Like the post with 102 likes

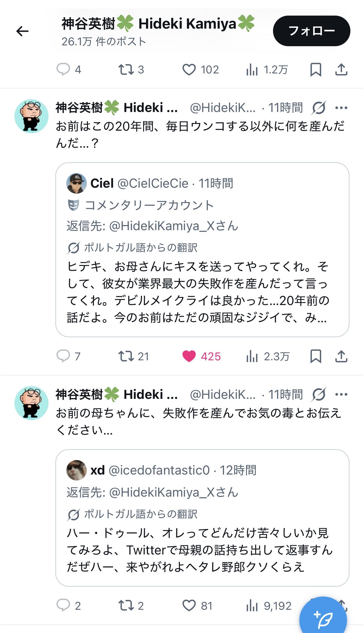tap(189, 69)
